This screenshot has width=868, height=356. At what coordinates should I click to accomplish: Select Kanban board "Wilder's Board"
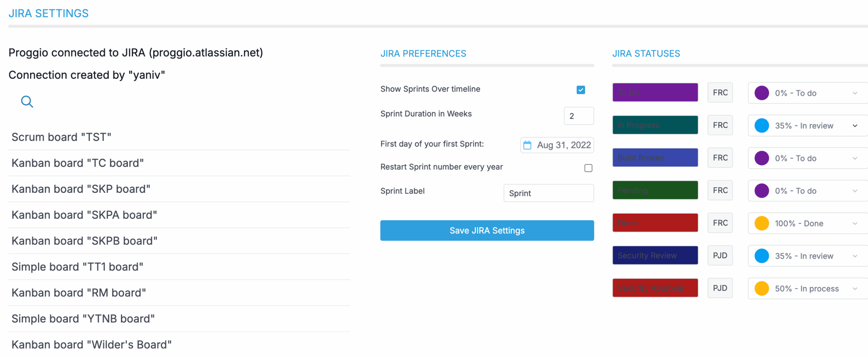click(x=179, y=344)
